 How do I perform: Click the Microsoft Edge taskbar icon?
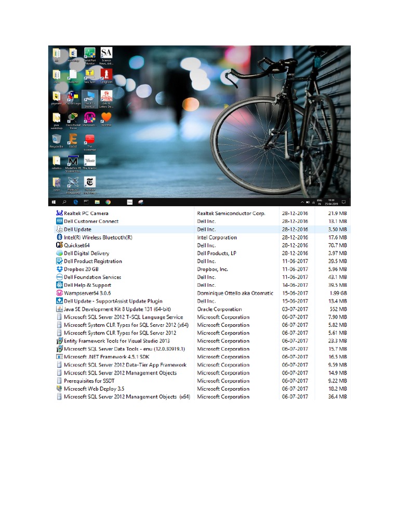[x=75, y=202]
